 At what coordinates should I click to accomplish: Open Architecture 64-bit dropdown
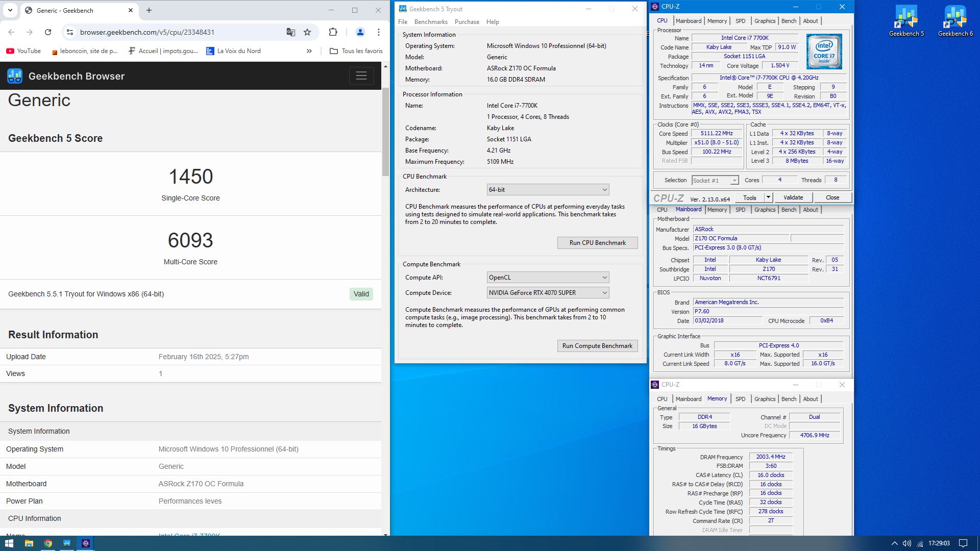pyautogui.click(x=548, y=190)
